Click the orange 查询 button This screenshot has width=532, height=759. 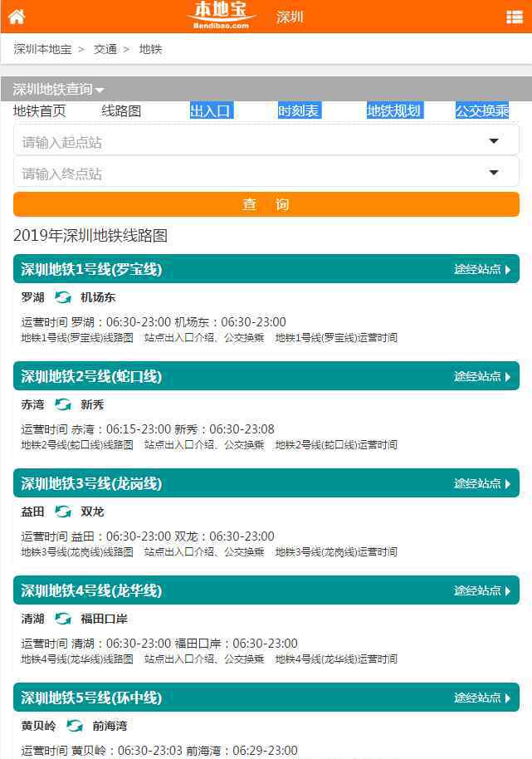(266, 204)
